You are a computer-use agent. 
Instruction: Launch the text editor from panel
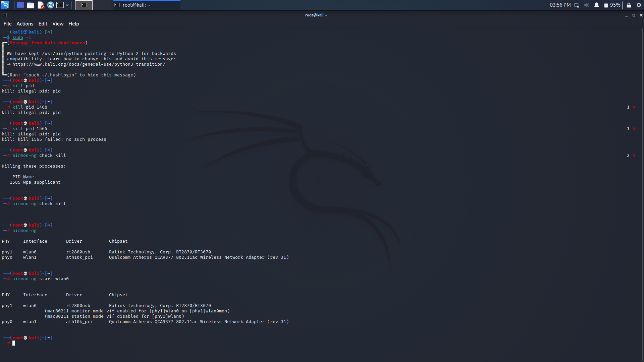[41, 5]
